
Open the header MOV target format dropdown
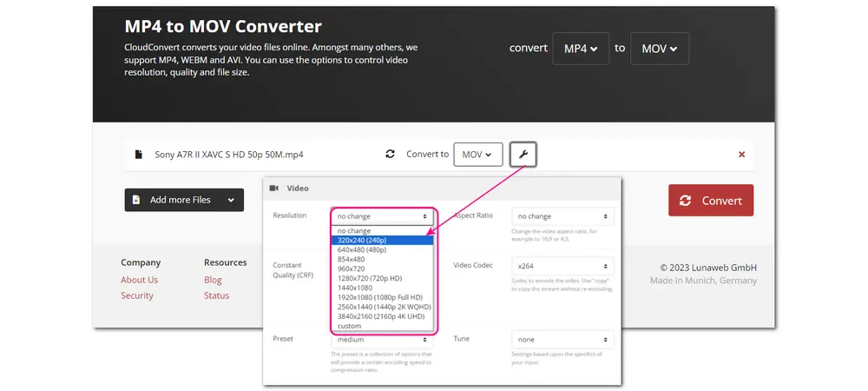[659, 49]
